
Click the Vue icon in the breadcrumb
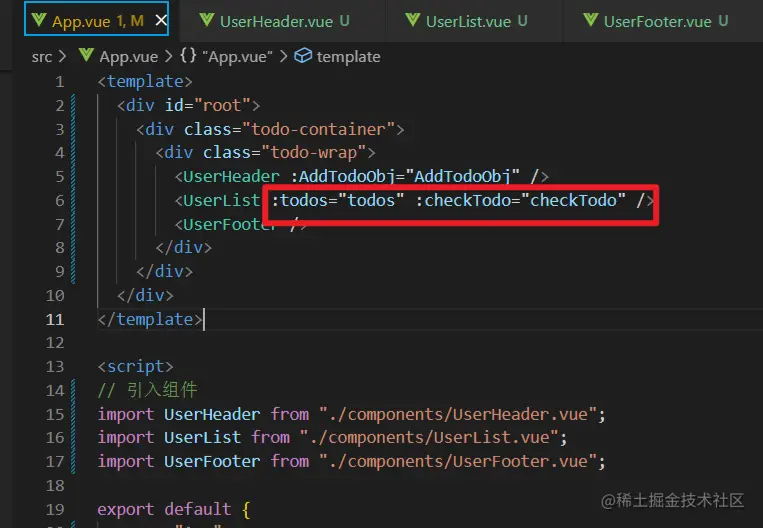[86, 55]
